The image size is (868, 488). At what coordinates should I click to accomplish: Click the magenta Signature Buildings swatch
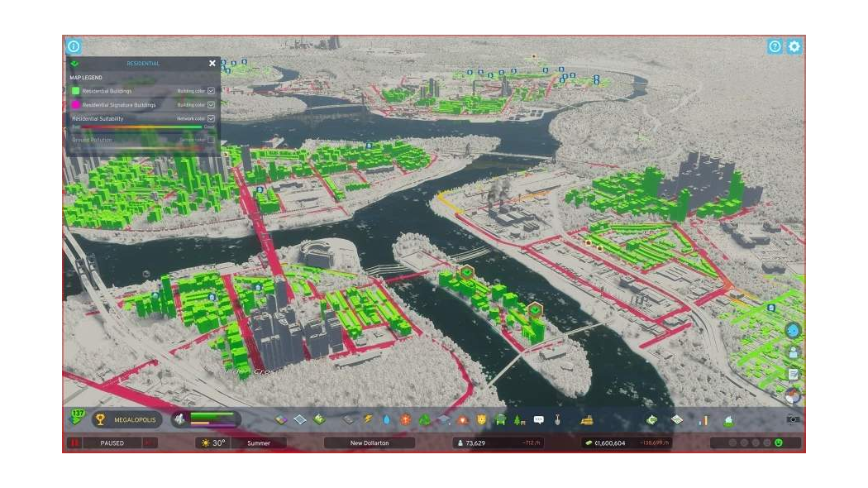(76, 105)
